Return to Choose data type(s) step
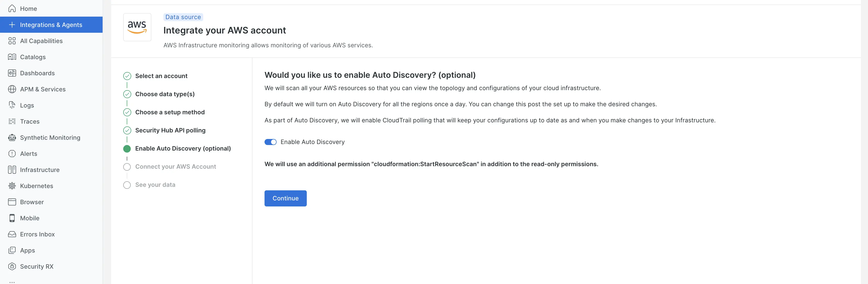Image resolution: width=868 pixels, height=284 pixels. click(165, 94)
